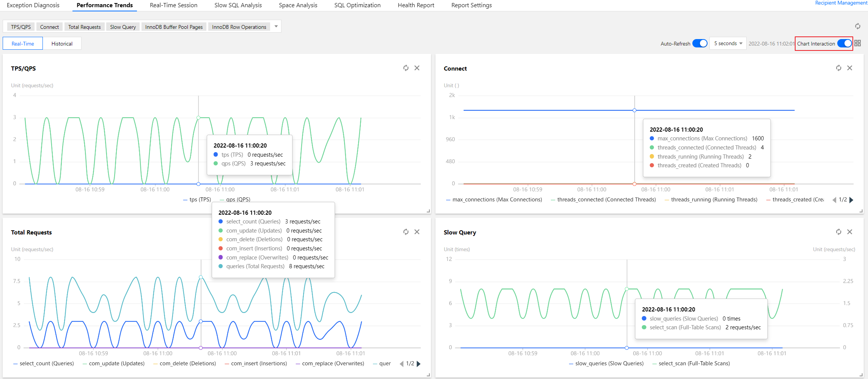
Task: Go to next Total Requests legend page
Action: coord(419,364)
